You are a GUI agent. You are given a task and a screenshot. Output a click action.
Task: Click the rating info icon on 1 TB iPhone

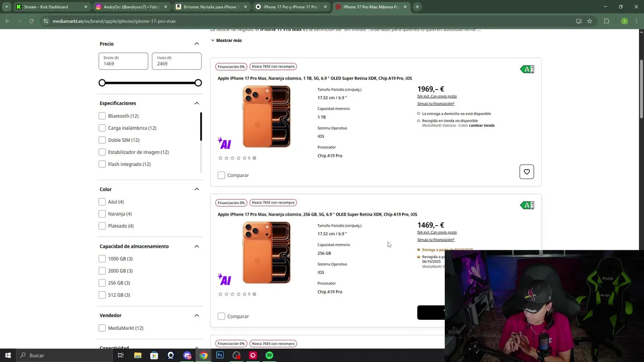pyautogui.click(x=254, y=158)
